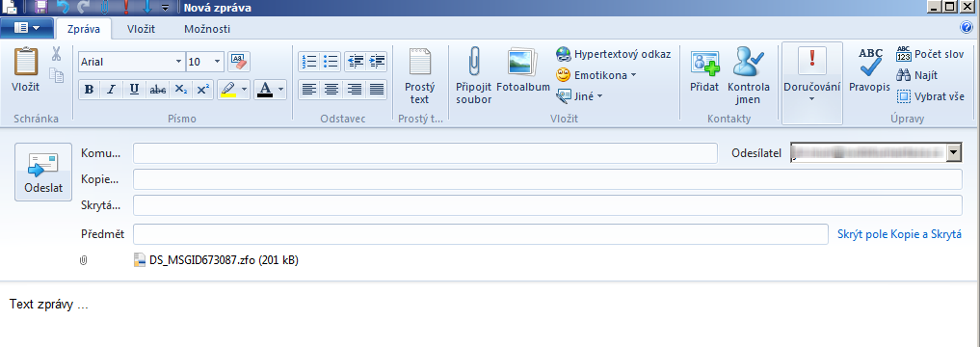Viewport: 980px width, 347px height.
Task: Click Skrýt pole Kopie a Skrytá link
Action: click(899, 234)
